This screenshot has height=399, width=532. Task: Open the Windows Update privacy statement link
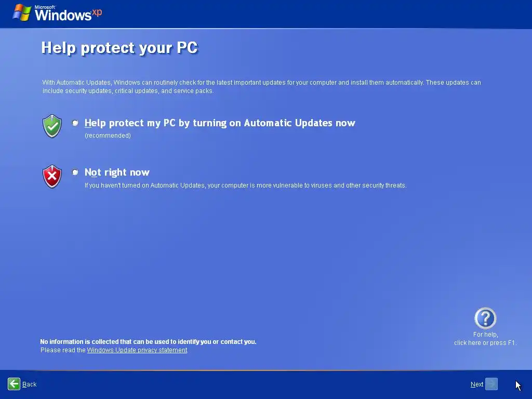tap(137, 350)
